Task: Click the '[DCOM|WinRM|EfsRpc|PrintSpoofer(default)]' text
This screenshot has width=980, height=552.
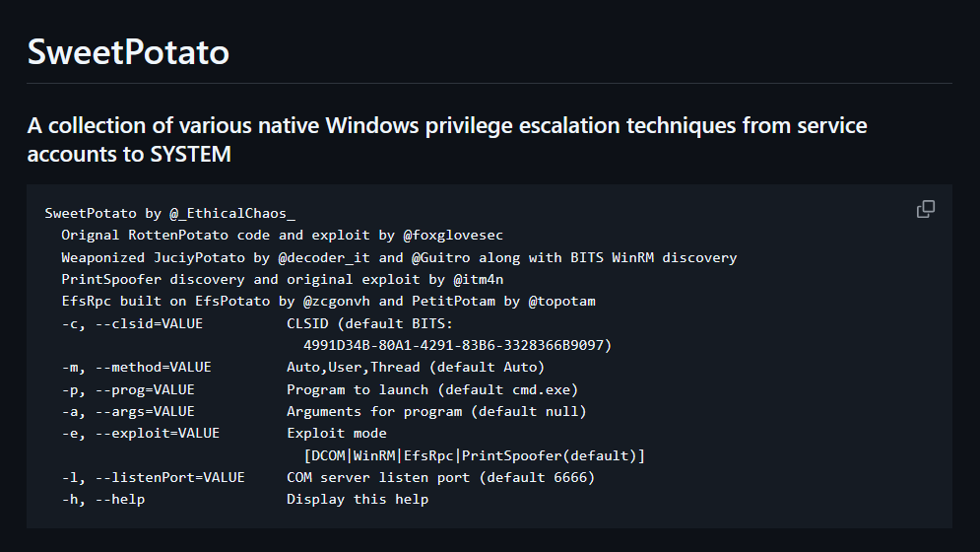Action: click(x=475, y=455)
